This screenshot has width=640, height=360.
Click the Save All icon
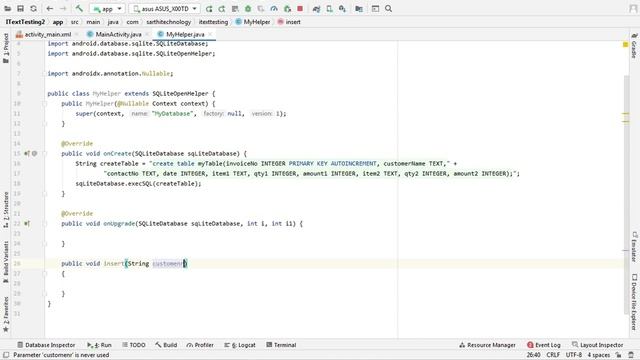[20, 9]
